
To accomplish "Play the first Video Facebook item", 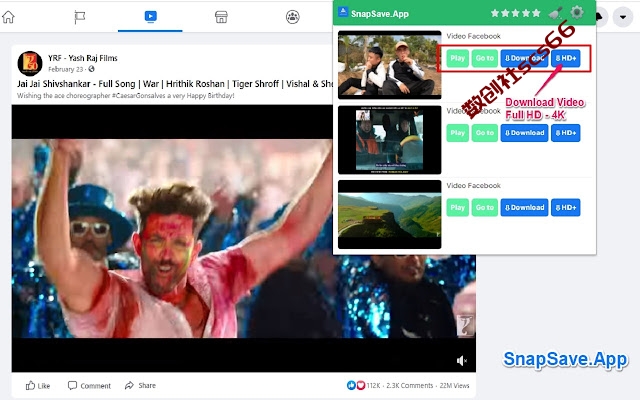I will [457, 58].
